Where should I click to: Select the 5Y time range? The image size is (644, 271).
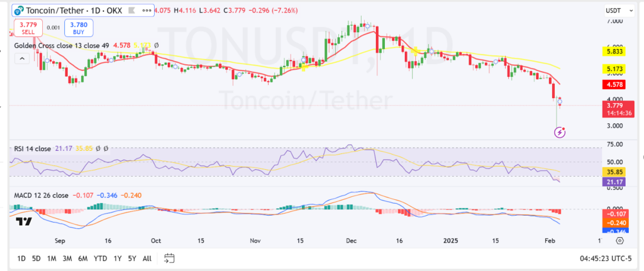tap(132, 258)
